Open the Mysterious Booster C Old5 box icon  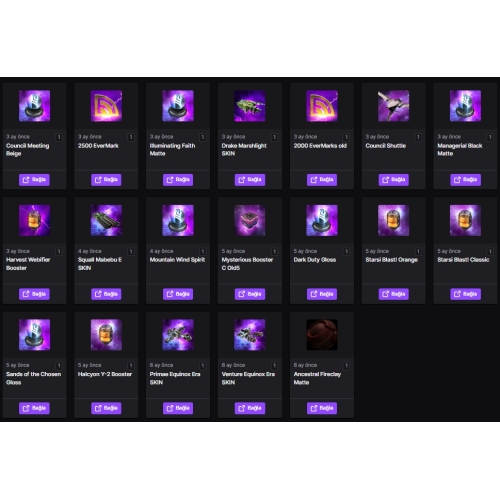pyautogui.click(x=250, y=220)
